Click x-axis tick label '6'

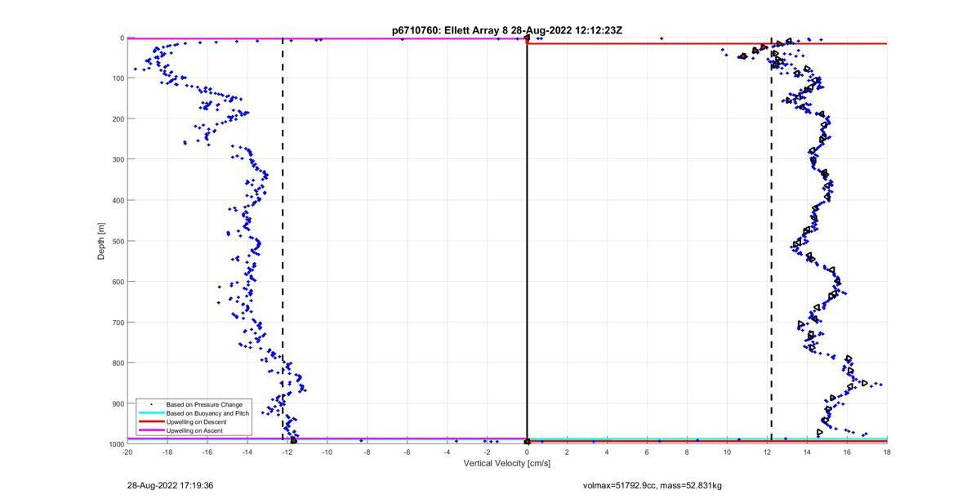pyautogui.click(x=648, y=452)
